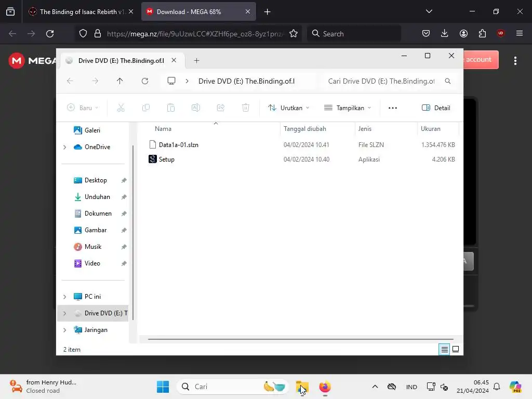Close the Explorer Drive DVD tab
Image resolution: width=532 pixels, height=399 pixels.
point(174,60)
